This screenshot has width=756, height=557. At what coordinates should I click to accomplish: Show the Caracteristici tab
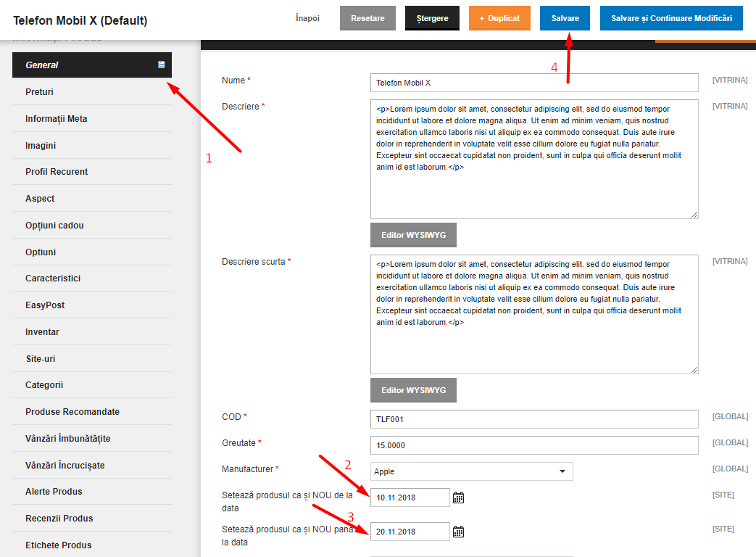point(91,278)
